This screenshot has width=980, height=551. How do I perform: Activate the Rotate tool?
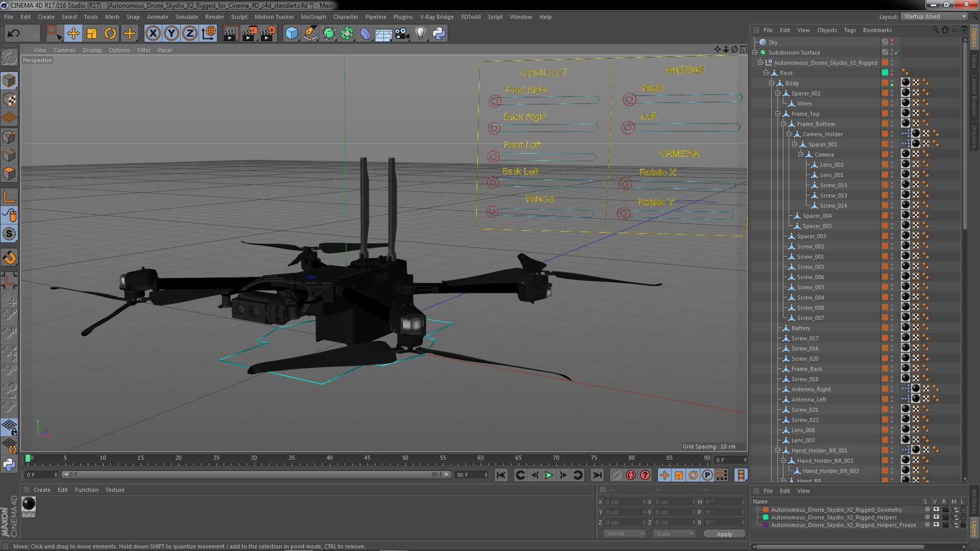pos(110,34)
